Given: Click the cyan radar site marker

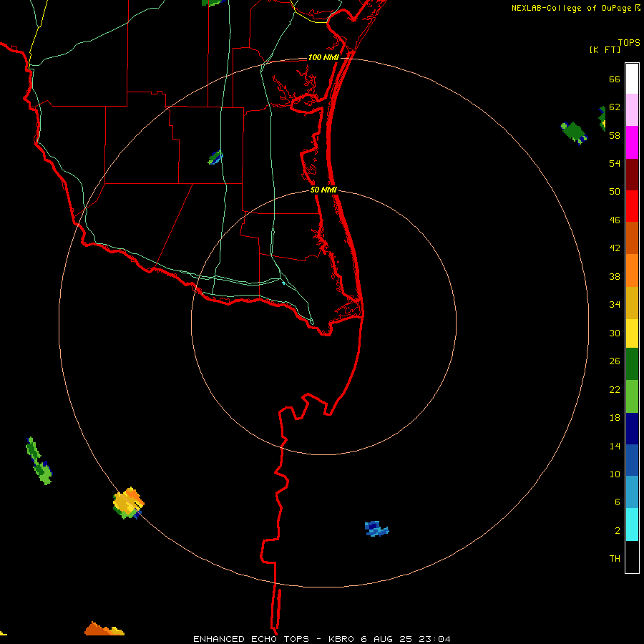Looking at the screenshot, I should 283,283.
